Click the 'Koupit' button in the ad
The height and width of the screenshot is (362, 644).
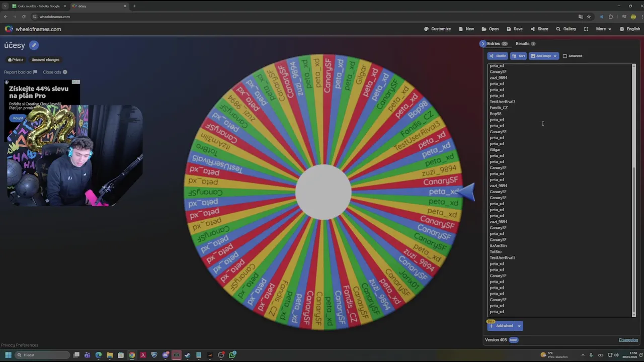point(18,118)
